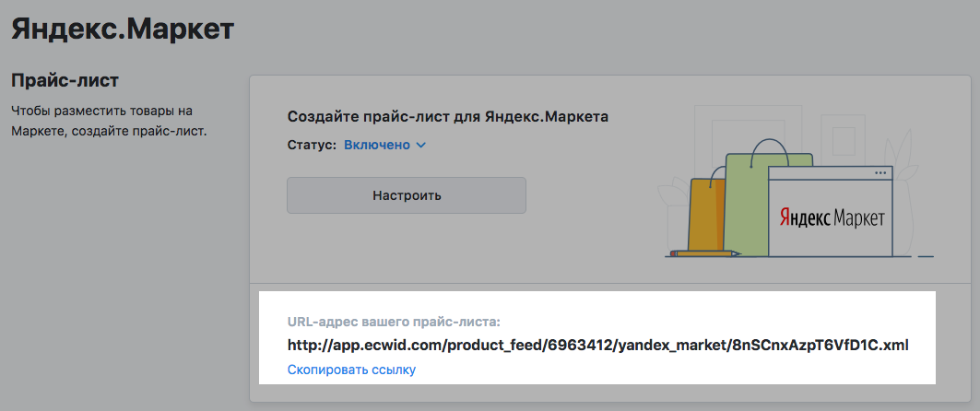Click the Яндекс Маркет illustration
The width and height of the screenshot is (980, 411).
tap(796, 182)
